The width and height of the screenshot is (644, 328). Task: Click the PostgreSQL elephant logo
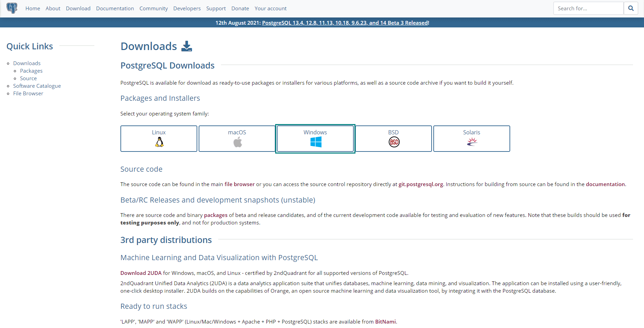click(12, 8)
